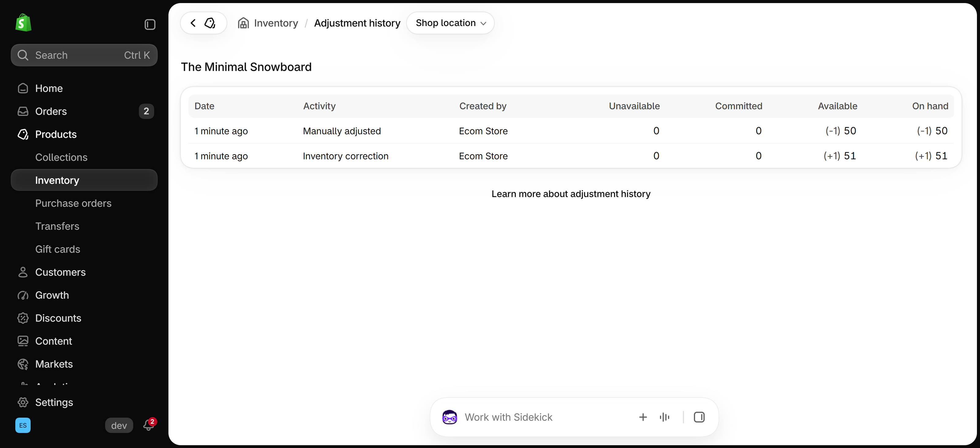Click the plus attachment icon in Sidekick
The width and height of the screenshot is (980, 448).
click(643, 417)
